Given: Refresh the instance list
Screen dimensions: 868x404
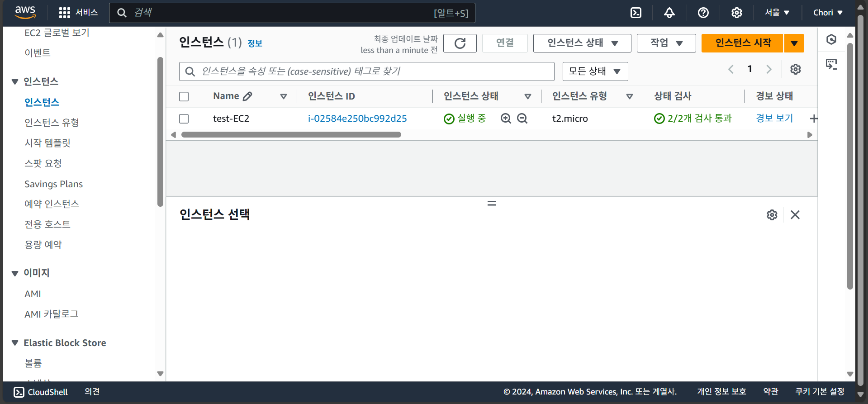Looking at the screenshot, I should (x=460, y=43).
